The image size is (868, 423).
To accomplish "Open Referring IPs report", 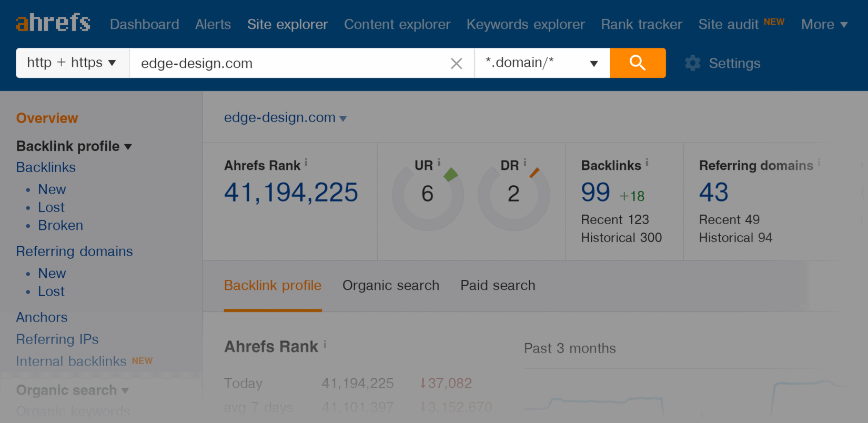I will click(57, 339).
